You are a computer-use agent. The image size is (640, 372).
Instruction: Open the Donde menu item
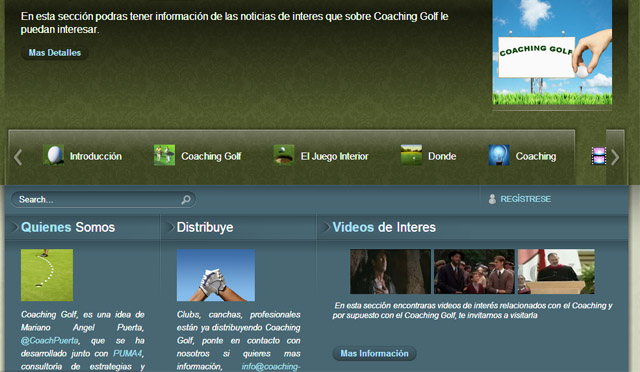(442, 156)
